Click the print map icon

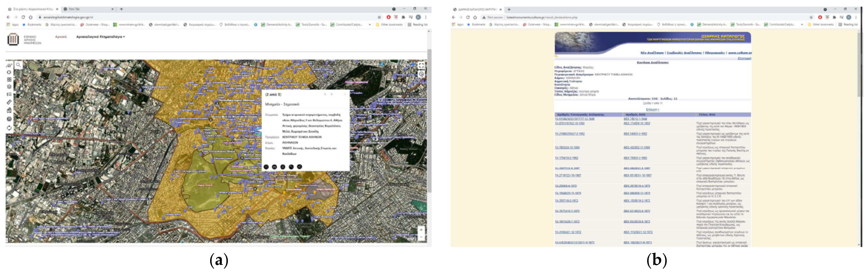pos(9,119)
